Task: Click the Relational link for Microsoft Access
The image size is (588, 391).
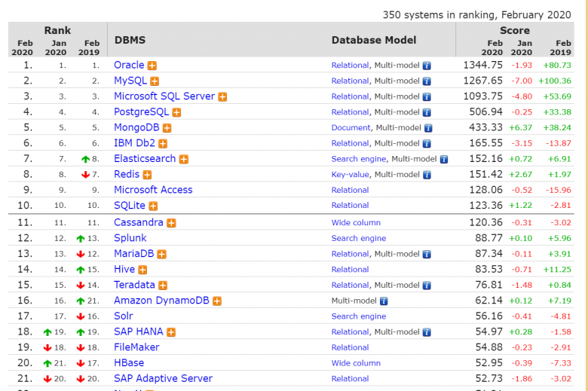Action: coord(351,190)
